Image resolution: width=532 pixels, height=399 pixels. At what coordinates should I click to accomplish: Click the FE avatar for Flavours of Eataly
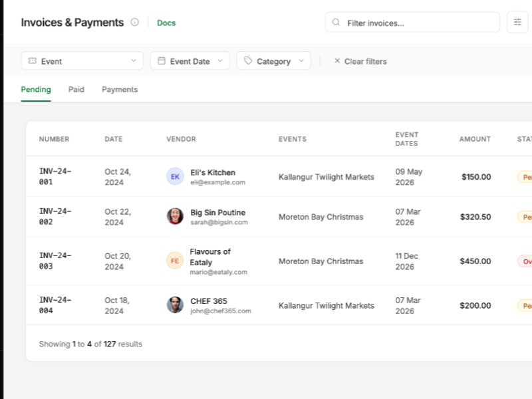coord(174,261)
